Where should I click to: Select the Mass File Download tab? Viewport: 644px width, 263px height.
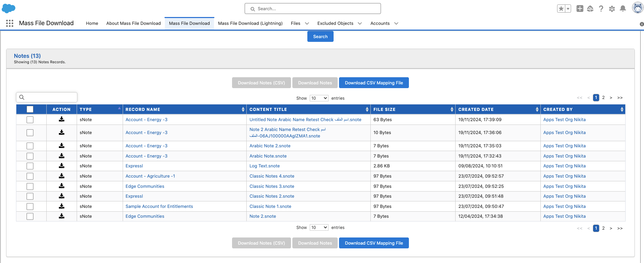point(189,23)
